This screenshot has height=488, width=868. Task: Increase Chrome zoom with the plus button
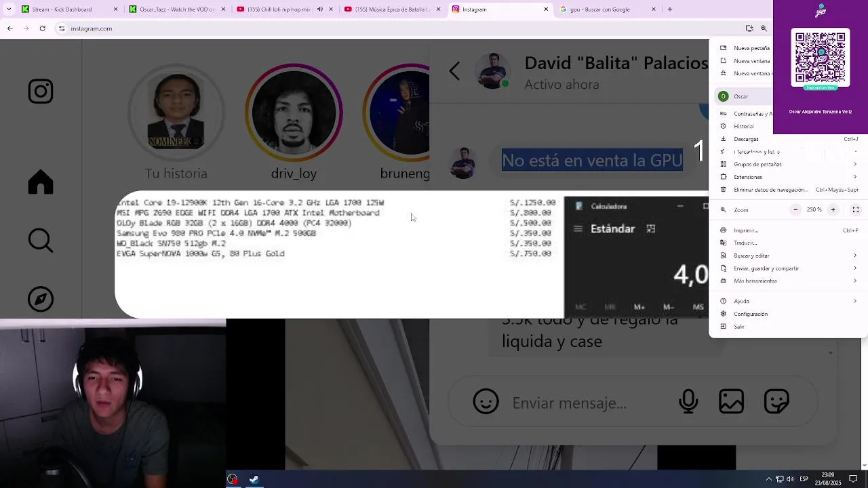point(833,210)
